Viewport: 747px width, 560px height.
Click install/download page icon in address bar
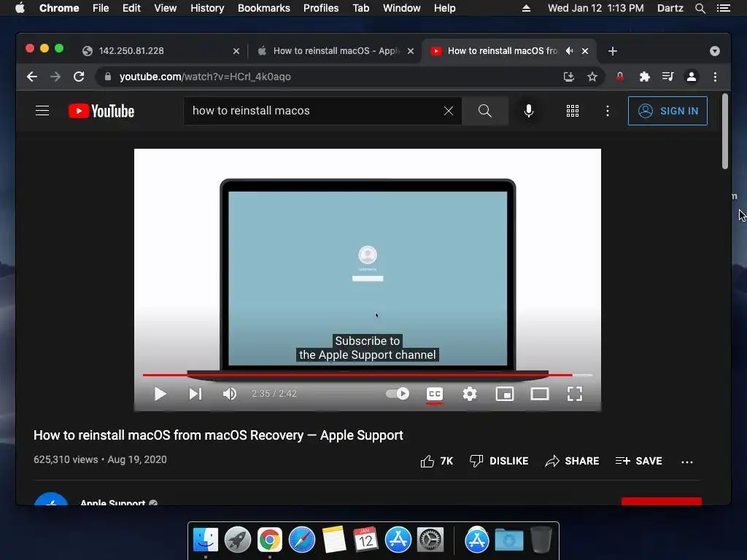[x=569, y=77]
